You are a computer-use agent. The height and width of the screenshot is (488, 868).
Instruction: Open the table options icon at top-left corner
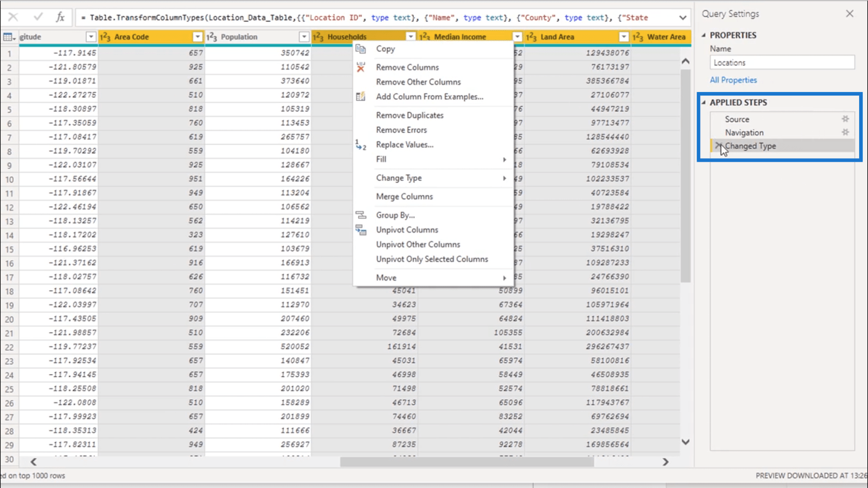pos(9,37)
